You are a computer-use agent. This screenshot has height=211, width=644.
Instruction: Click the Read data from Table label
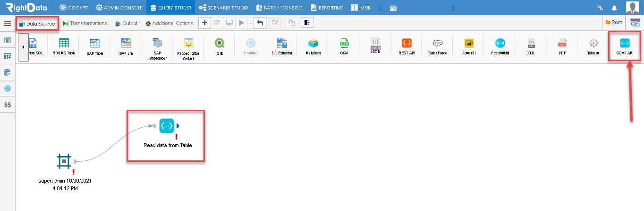point(168,145)
